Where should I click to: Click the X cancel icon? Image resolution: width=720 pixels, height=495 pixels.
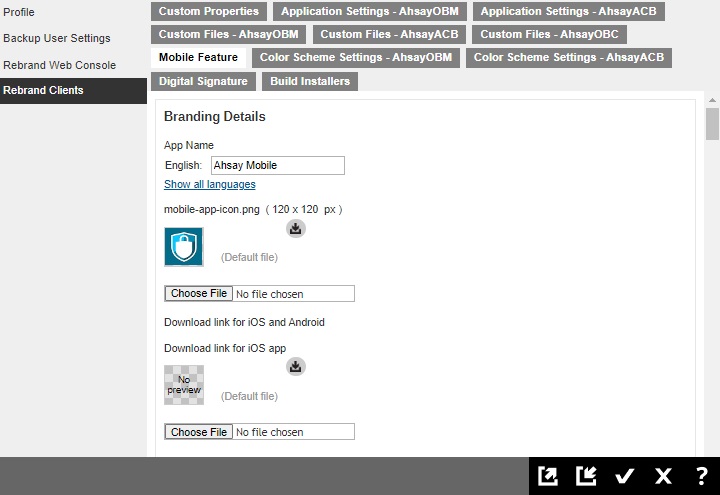663,476
